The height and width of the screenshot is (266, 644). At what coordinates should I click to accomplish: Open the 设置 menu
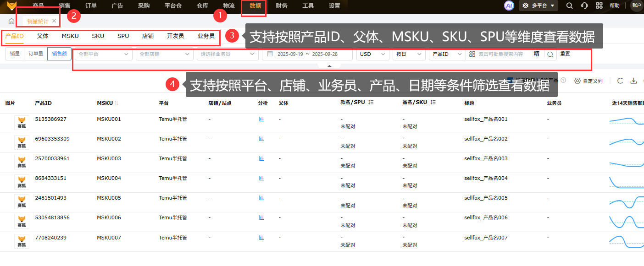coord(334,6)
